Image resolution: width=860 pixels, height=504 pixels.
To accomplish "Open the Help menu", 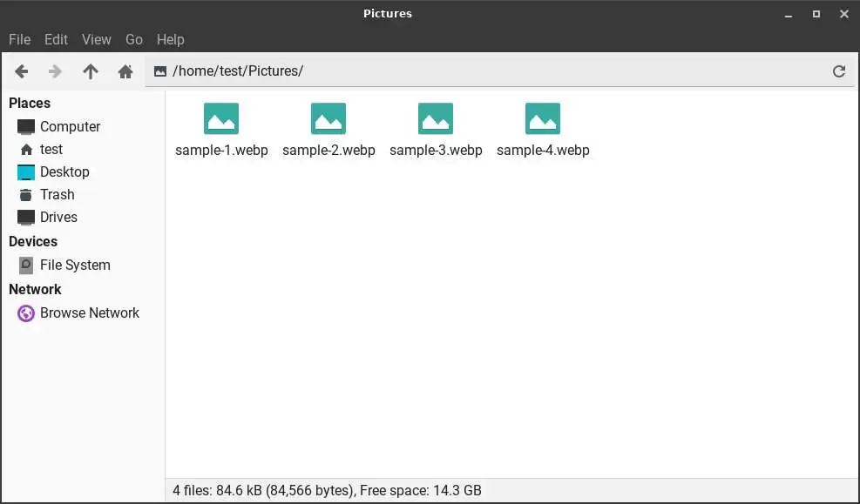I will pyautogui.click(x=170, y=39).
